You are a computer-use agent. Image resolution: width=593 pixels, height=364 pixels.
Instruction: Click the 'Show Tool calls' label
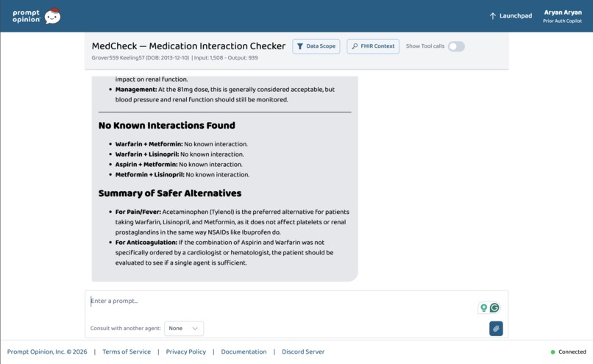pos(425,46)
